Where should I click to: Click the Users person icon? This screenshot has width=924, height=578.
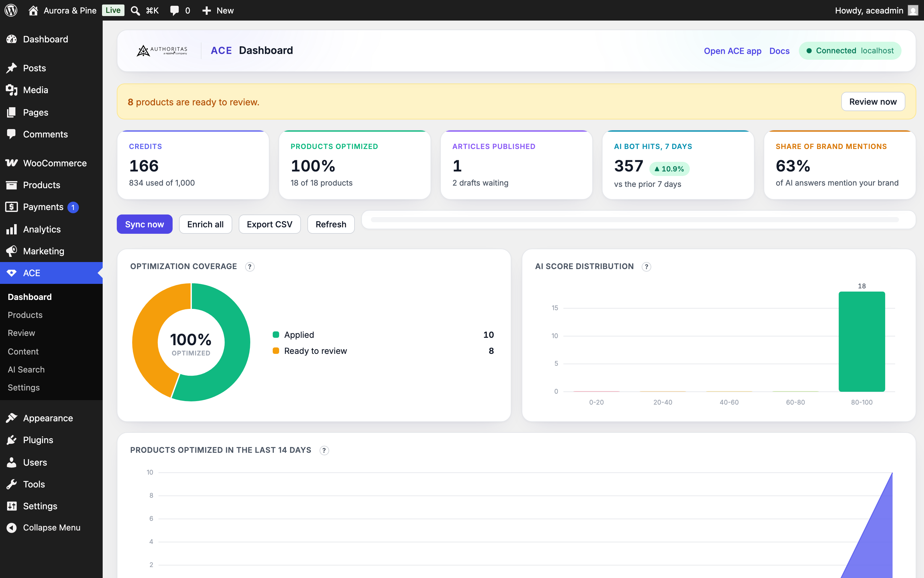(12, 462)
